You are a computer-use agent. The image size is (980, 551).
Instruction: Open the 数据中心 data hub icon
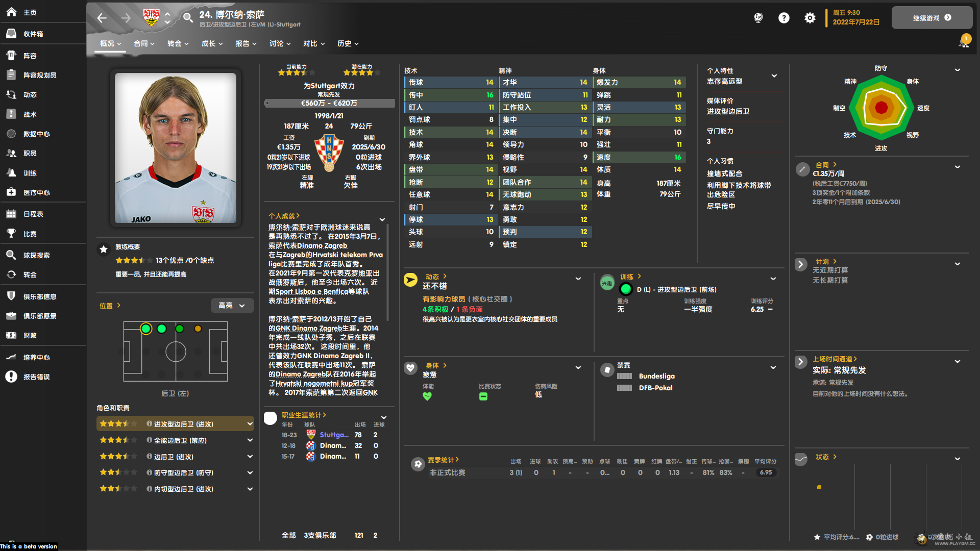11,134
